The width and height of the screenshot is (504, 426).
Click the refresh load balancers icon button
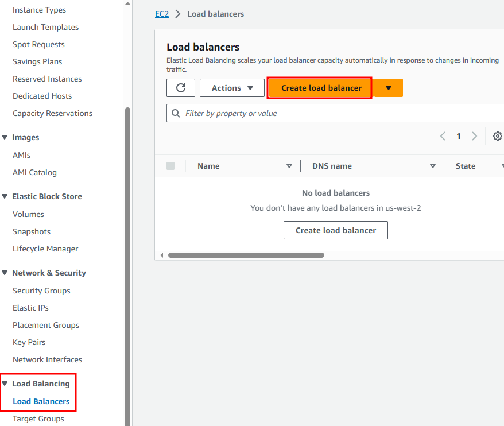pos(181,88)
